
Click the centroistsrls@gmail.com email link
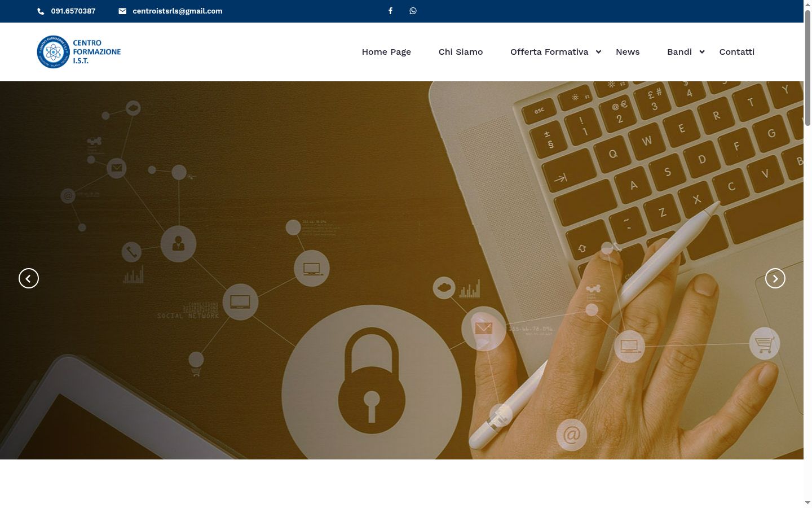[x=178, y=11]
